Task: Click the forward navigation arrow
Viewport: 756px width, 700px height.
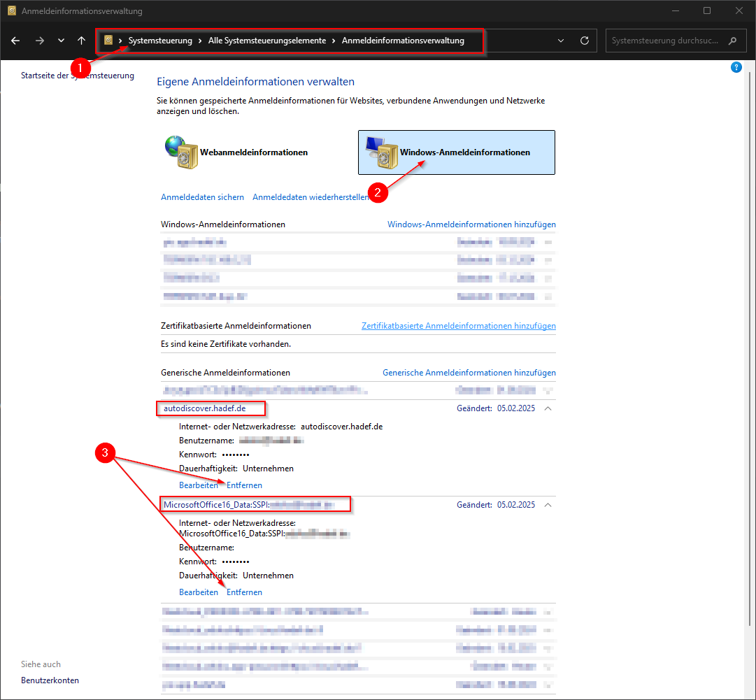Action: [39, 41]
